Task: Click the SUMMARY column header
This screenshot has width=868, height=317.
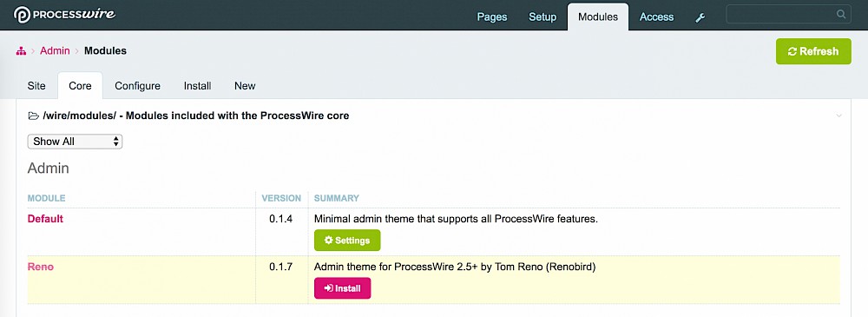Action: pyautogui.click(x=337, y=198)
